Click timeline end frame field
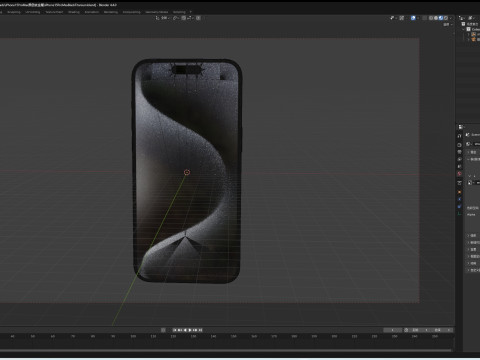480x360 pixels. click(441, 330)
